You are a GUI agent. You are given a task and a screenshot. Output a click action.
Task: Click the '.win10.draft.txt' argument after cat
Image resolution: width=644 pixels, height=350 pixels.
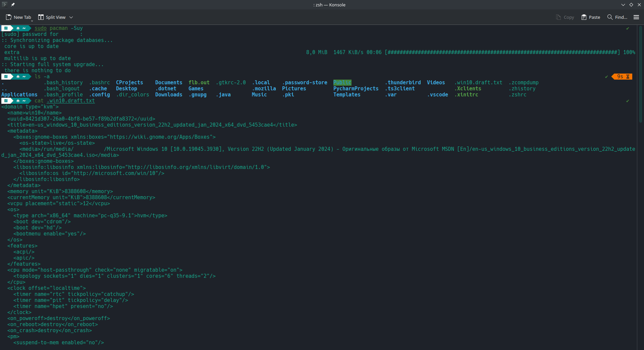pos(71,101)
